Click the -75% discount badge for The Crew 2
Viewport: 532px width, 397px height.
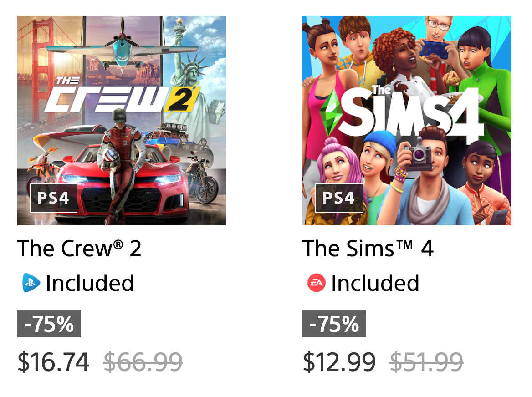click(x=49, y=323)
